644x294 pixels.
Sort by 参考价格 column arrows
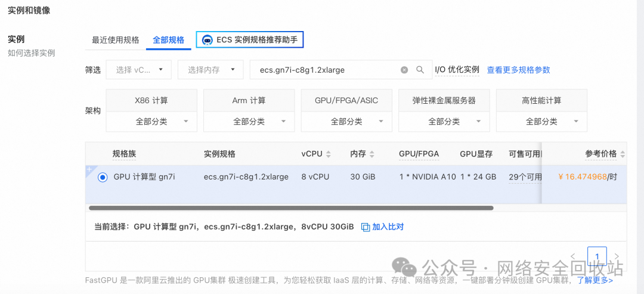[x=623, y=154]
